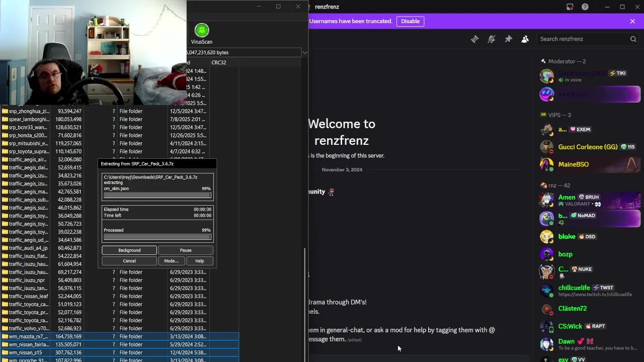The height and width of the screenshot is (362, 644).
Task: Open Discord inbox icon in title bar
Action: [x=570, y=7]
